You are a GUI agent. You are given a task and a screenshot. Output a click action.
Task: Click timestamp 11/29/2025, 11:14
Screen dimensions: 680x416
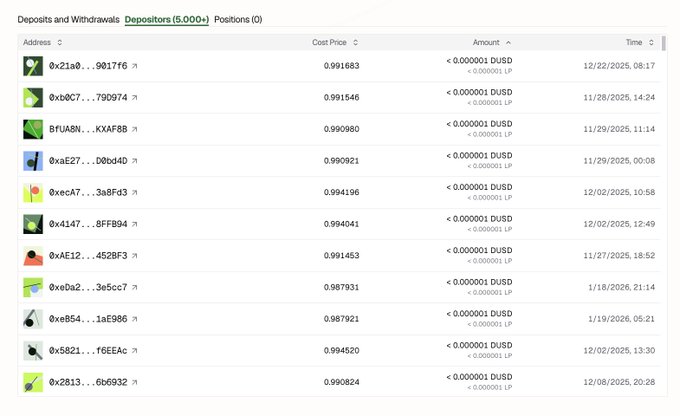(619, 129)
